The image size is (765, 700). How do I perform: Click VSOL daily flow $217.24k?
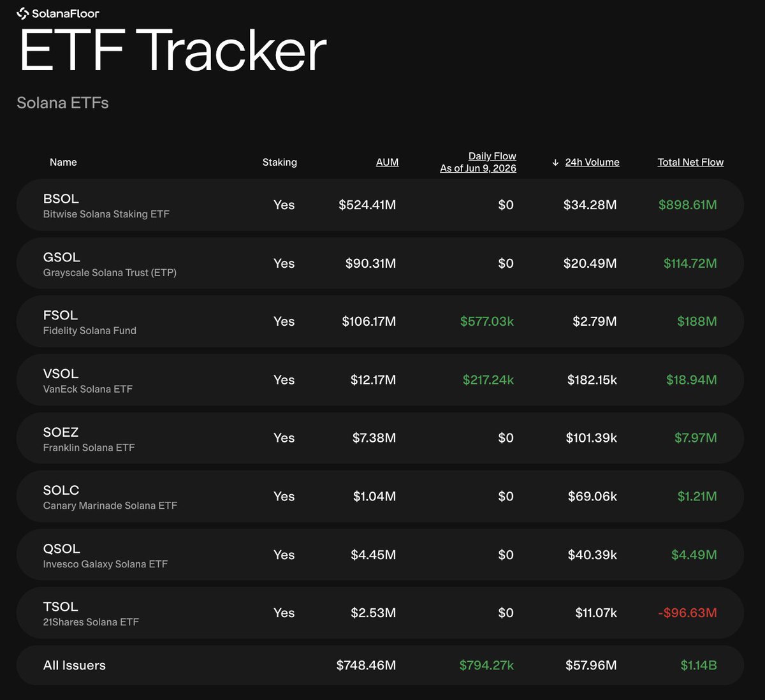488,380
